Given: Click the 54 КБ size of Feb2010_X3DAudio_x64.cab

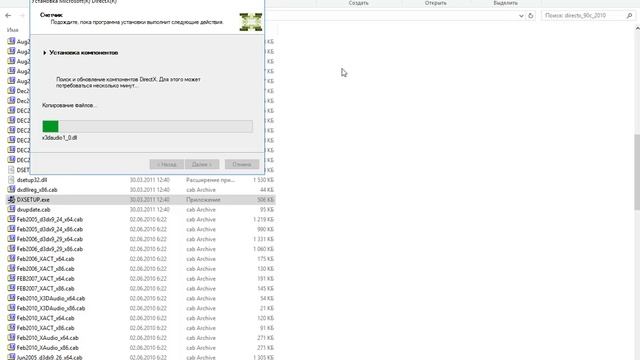Looking at the screenshot, I should tap(267, 298).
